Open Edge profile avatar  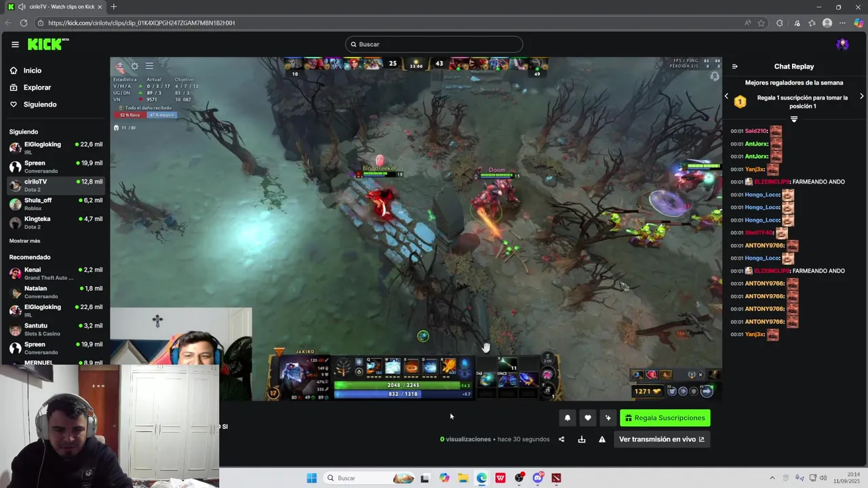[827, 23]
